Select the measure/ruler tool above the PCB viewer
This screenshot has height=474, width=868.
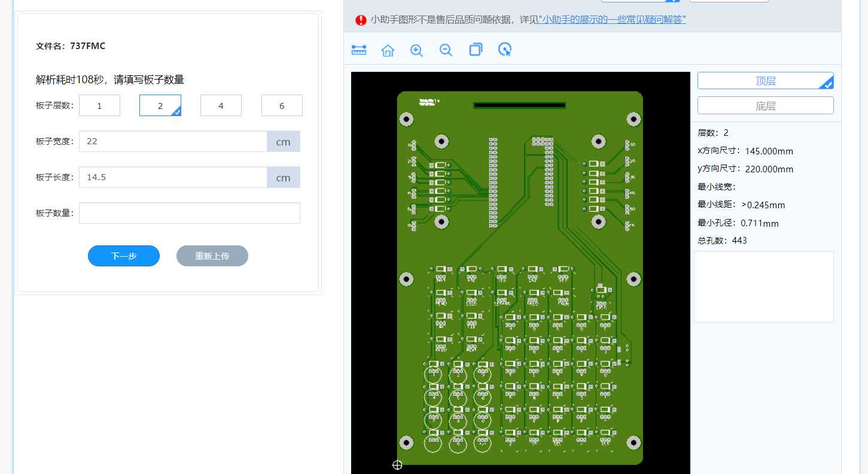coord(358,50)
